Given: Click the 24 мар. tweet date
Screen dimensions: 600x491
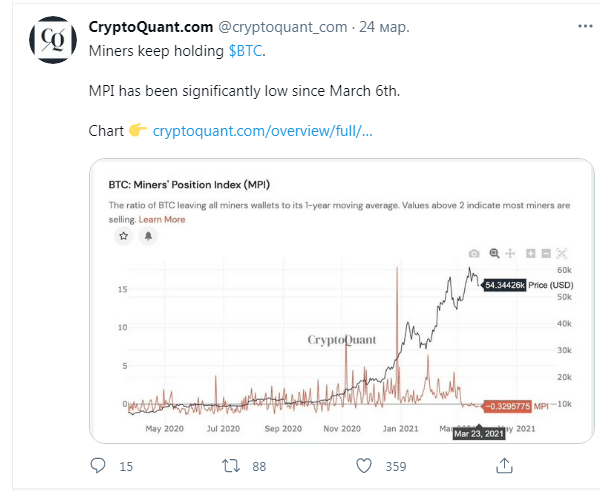Looking at the screenshot, I should 384,27.
